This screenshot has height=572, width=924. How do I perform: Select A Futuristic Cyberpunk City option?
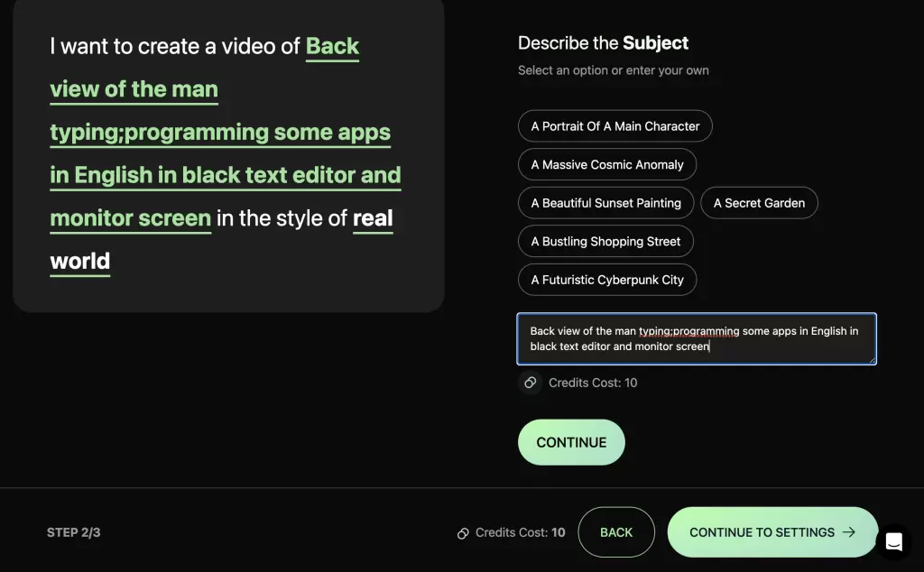click(607, 280)
